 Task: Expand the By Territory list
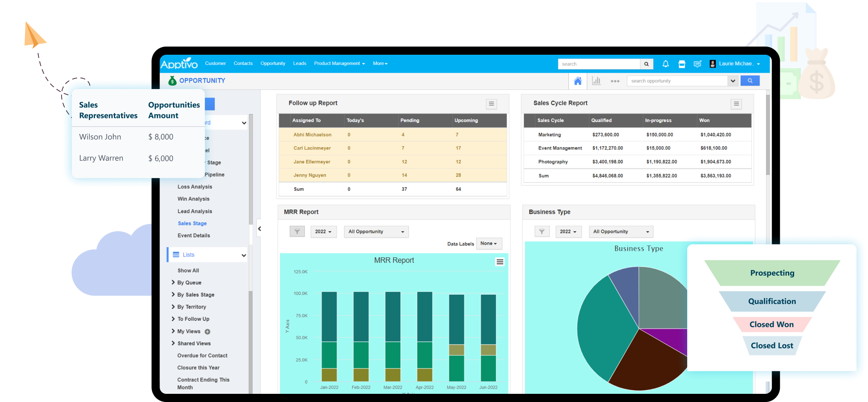191,307
